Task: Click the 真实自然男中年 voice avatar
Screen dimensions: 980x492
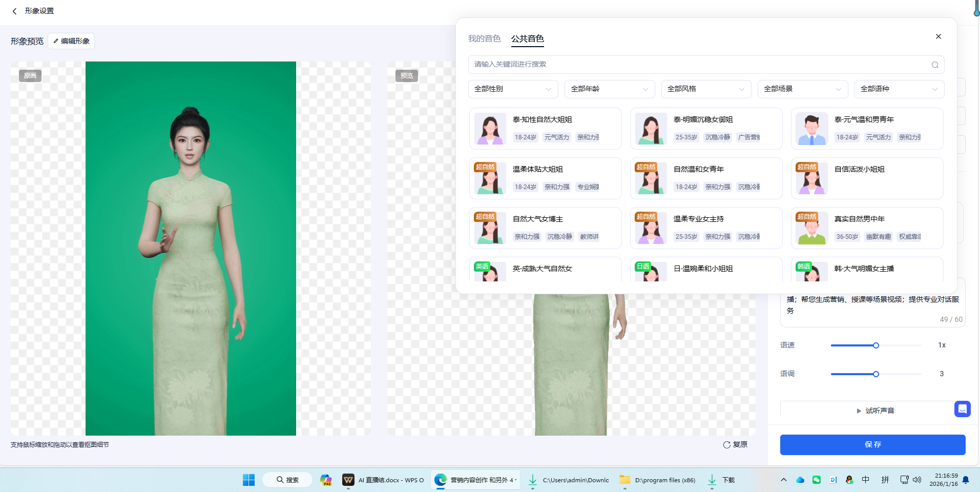Action: [811, 228]
